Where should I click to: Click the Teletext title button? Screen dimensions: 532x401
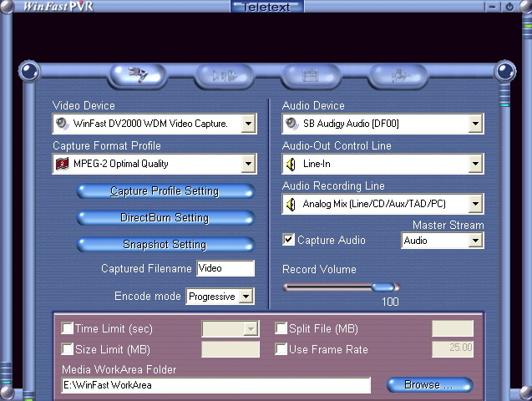[x=266, y=7]
